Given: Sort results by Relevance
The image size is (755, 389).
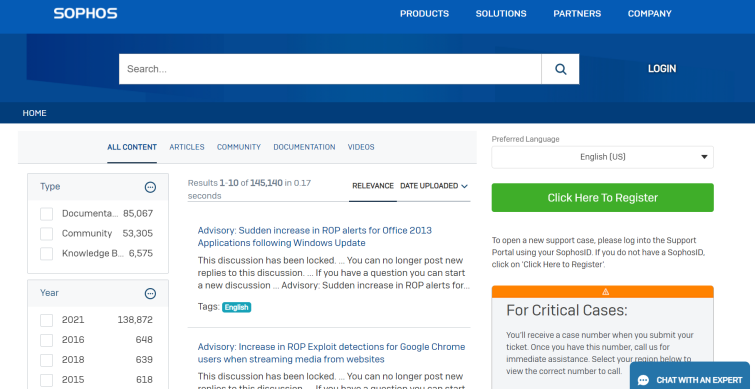Looking at the screenshot, I should coord(373,186).
